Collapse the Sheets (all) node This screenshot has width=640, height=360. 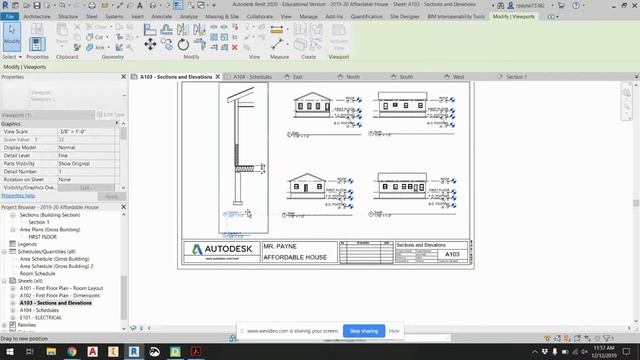4,281
